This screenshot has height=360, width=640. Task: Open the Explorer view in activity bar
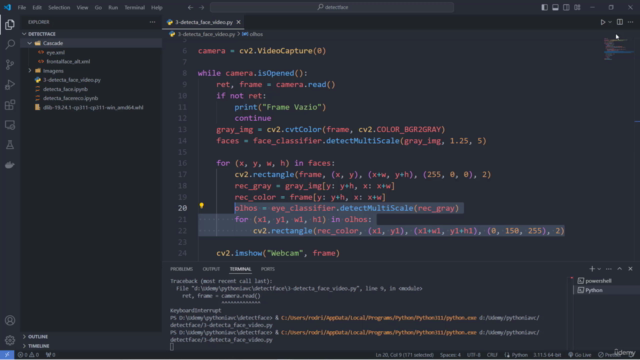[x=10, y=24]
